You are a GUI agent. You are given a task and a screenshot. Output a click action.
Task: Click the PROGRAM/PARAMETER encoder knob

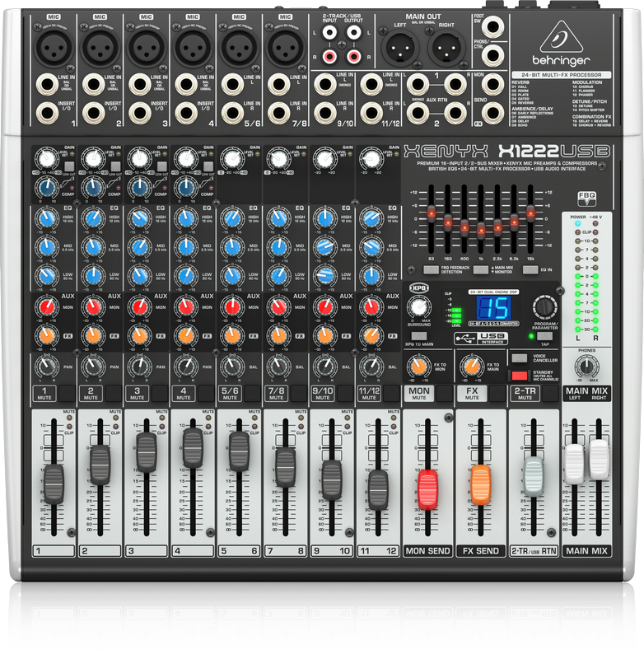pyautogui.click(x=545, y=307)
